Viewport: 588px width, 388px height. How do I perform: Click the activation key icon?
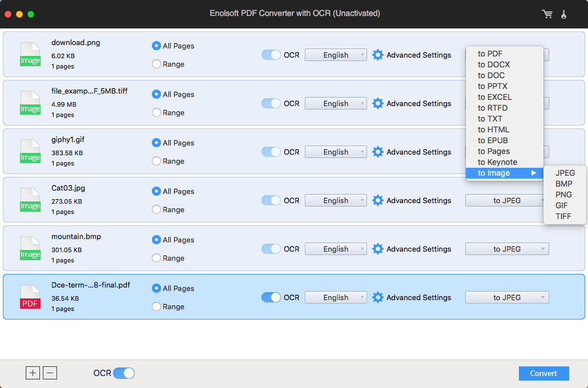563,14
